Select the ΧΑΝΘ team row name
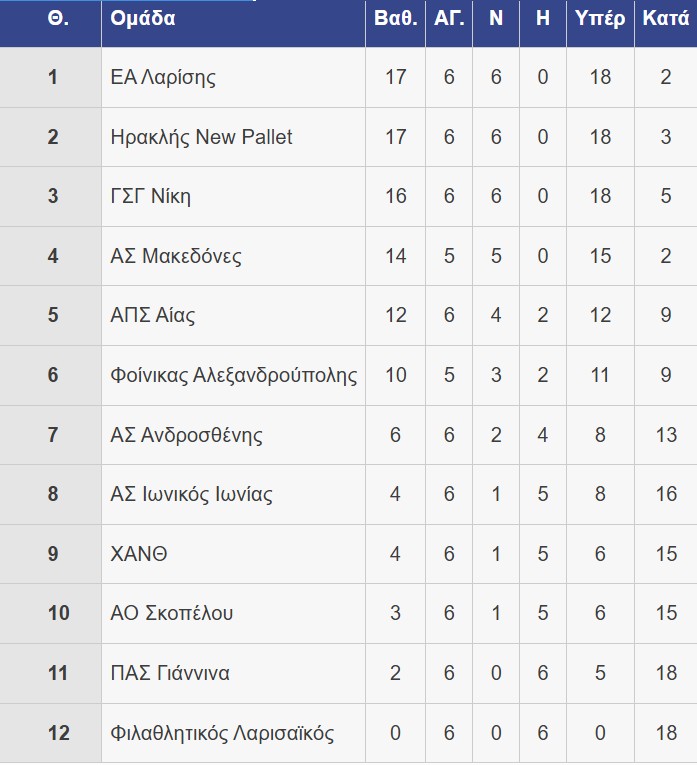 (x=139, y=554)
